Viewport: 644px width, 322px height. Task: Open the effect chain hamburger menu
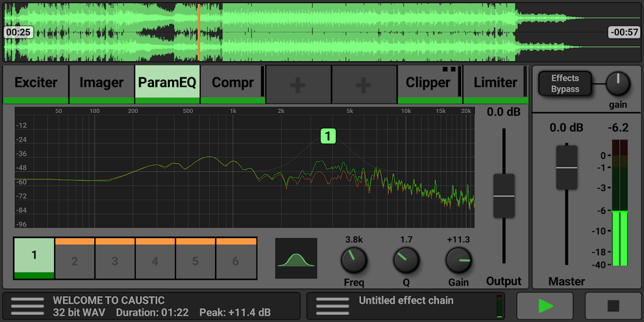(x=332, y=306)
